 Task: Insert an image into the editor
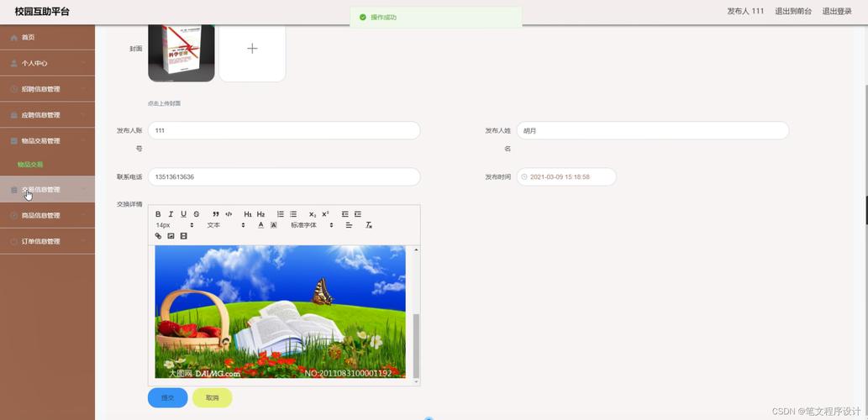[x=171, y=236]
